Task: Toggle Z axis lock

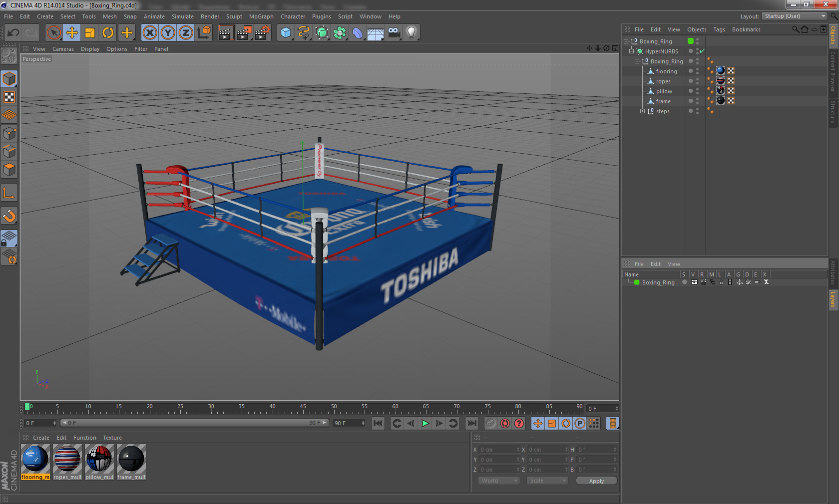Action: (x=186, y=33)
